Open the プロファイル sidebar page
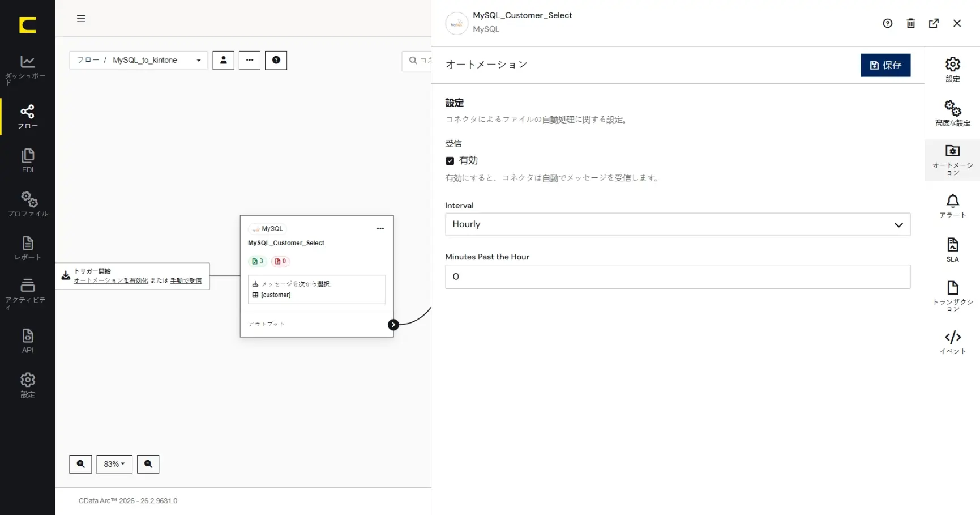The image size is (980, 515). (x=27, y=205)
